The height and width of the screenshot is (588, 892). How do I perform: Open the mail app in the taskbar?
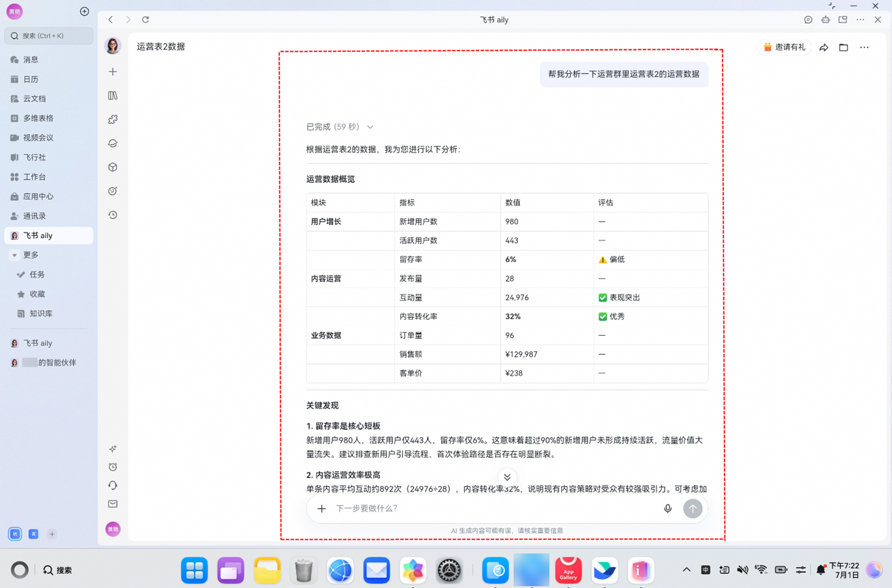click(x=377, y=570)
